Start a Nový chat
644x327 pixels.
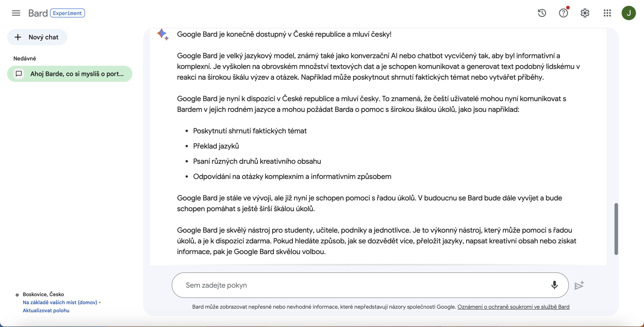[x=37, y=37]
